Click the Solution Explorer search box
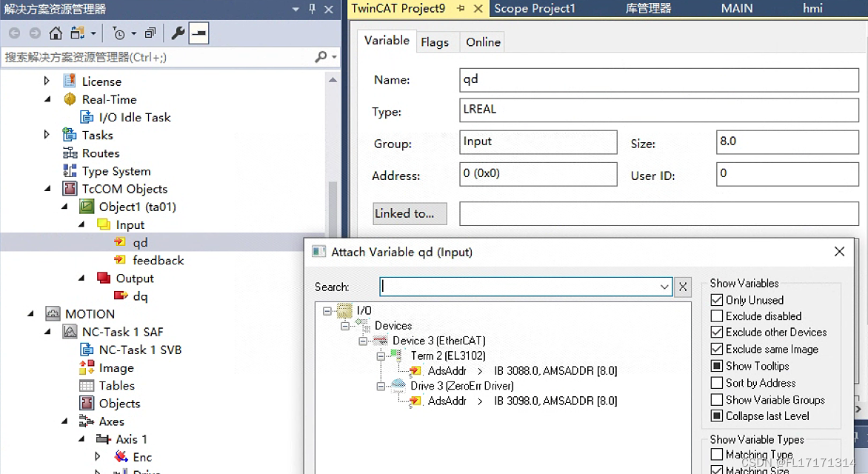This screenshot has height=474, width=868. pyautogui.click(x=158, y=57)
